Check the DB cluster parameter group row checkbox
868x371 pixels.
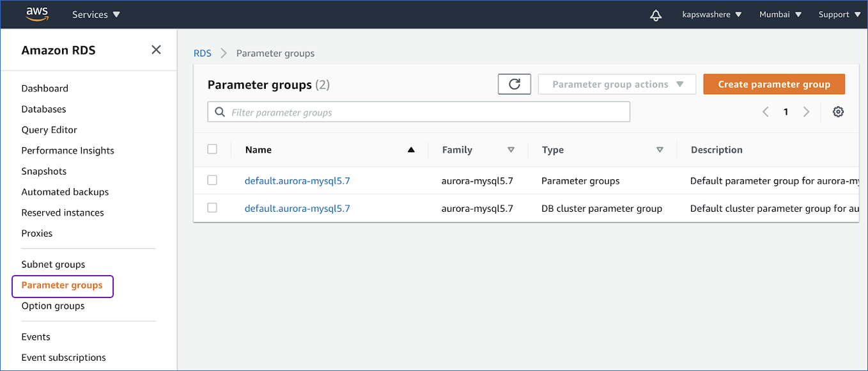point(212,208)
